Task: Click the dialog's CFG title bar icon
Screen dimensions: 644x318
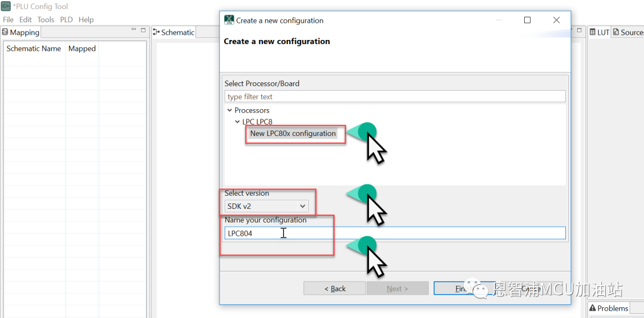Action: (x=229, y=20)
